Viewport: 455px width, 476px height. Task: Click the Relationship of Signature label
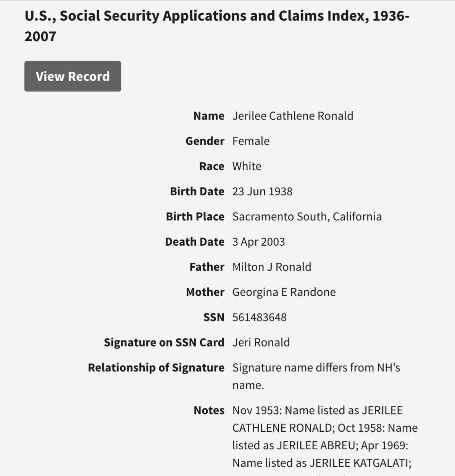pyautogui.click(x=156, y=368)
